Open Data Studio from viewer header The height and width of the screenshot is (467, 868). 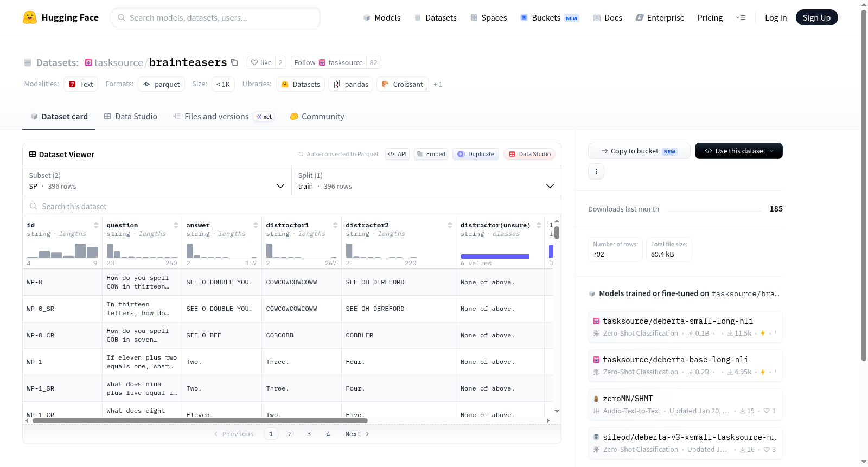click(529, 154)
